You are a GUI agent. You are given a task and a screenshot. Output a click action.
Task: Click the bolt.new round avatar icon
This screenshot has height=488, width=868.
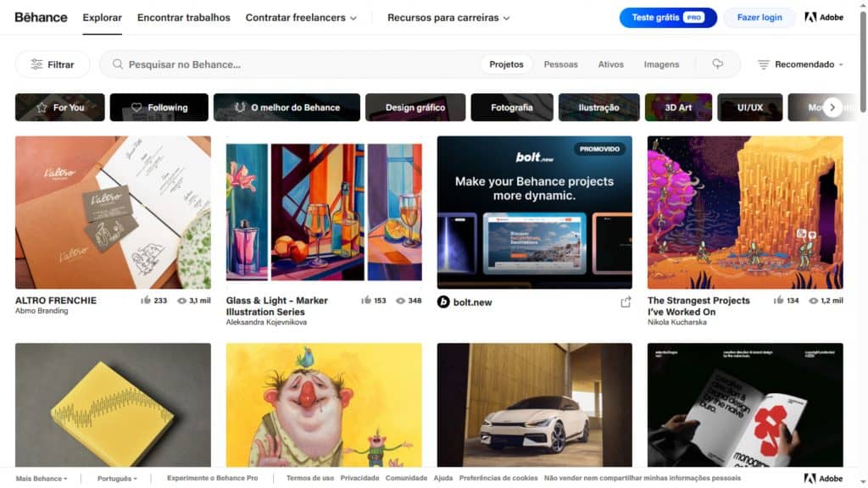(x=443, y=302)
